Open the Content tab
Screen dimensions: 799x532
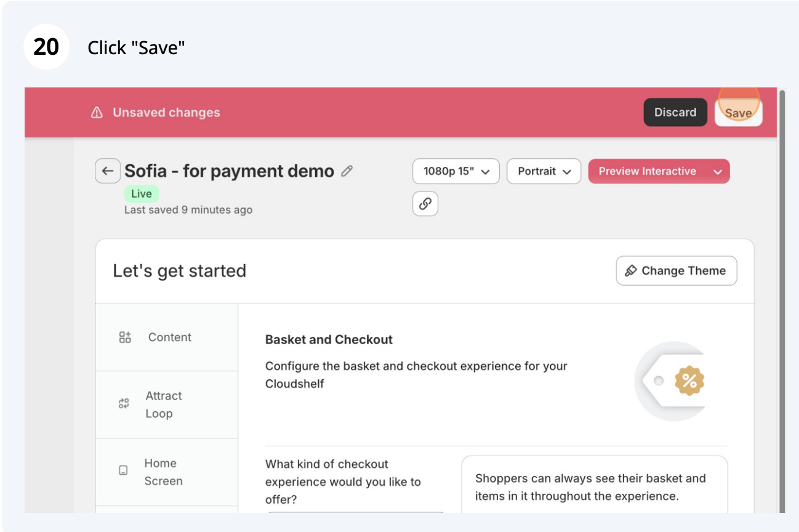coord(167,337)
